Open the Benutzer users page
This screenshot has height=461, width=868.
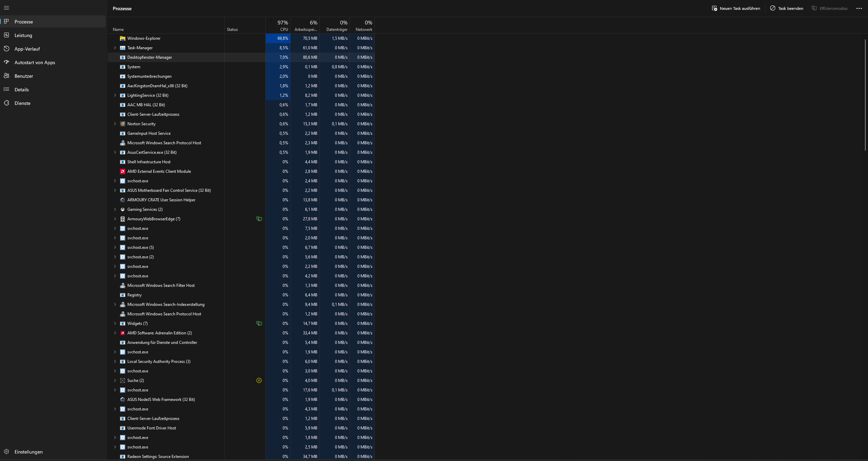coord(24,76)
